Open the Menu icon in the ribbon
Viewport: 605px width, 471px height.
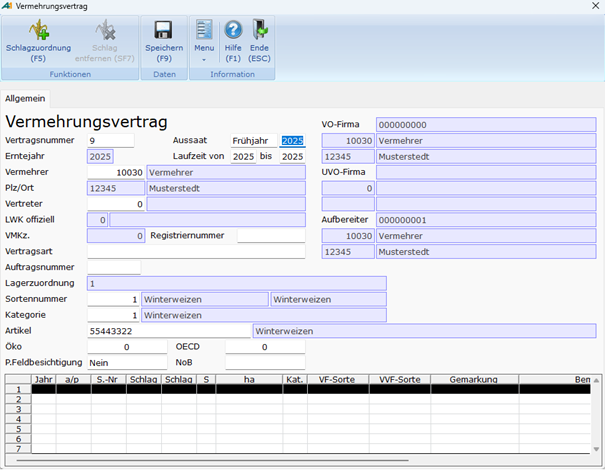pyautogui.click(x=204, y=30)
